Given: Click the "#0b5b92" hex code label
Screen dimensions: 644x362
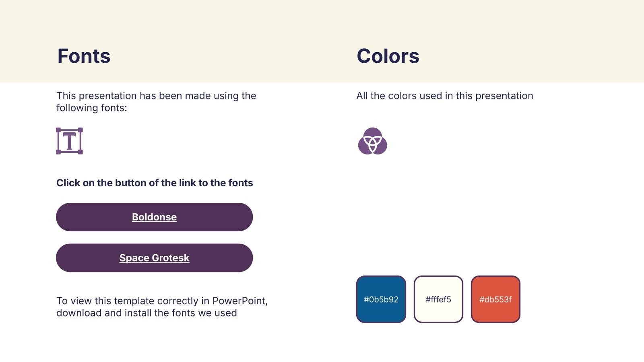Looking at the screenshot, I should (381, 300).
